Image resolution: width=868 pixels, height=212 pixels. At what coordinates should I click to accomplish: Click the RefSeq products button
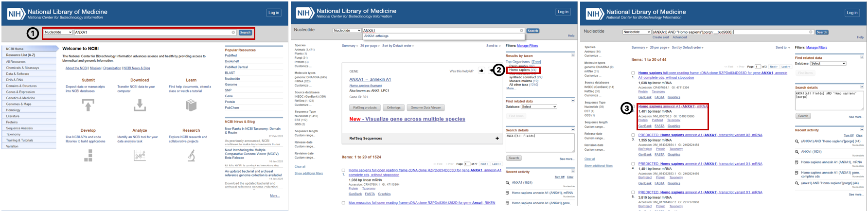pos(365,107)
